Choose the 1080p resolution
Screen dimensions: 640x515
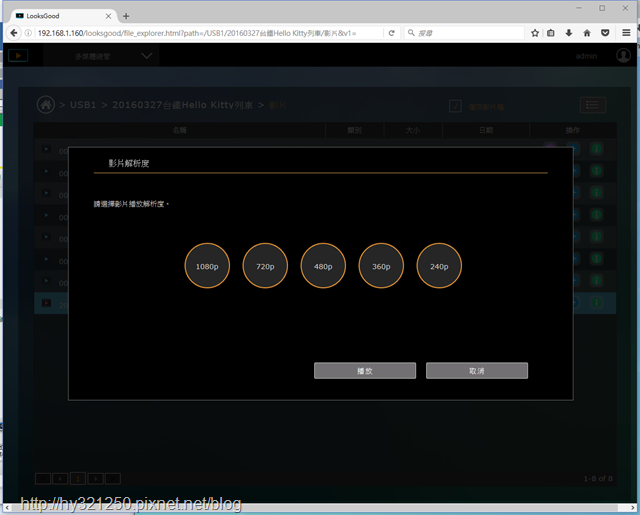(x=207, y=266)
